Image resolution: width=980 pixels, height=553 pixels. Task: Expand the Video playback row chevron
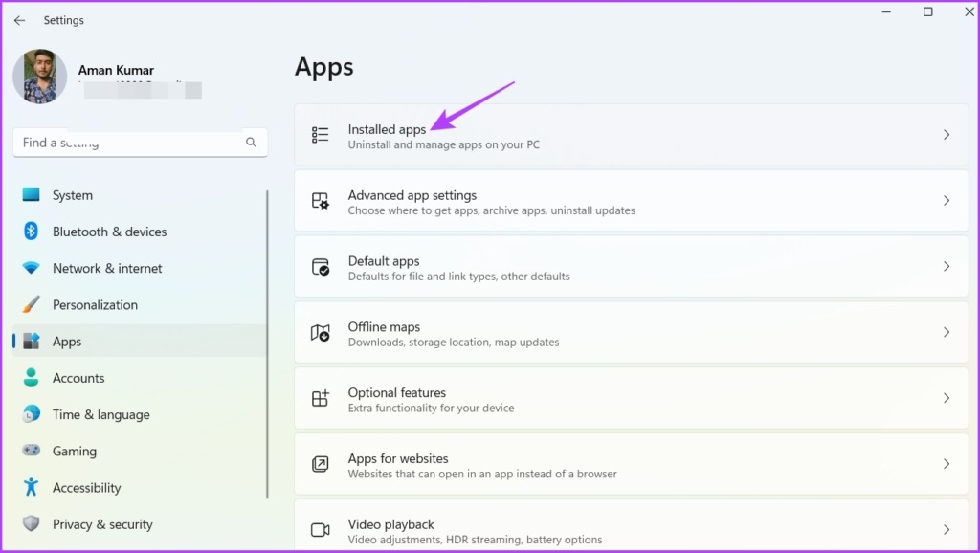pos(947,529)
